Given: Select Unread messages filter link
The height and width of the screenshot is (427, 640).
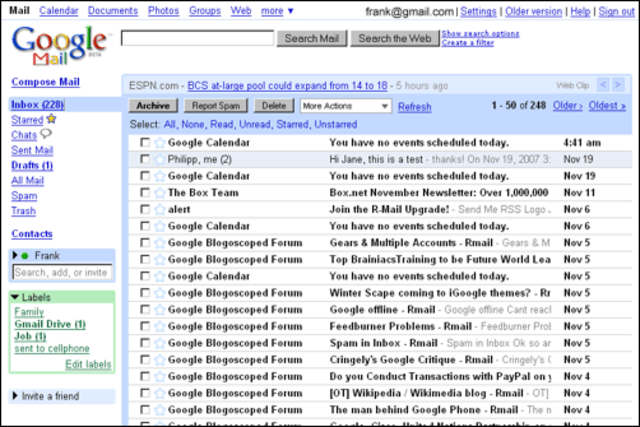Looking at the screenshot, I should (255, 125).
